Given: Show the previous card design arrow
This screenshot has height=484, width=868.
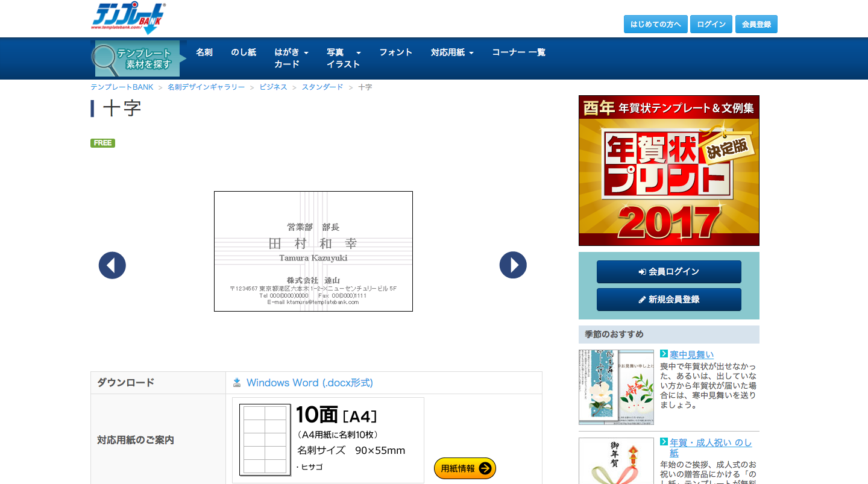Looking at the screenshot, I should click(112, 265).
